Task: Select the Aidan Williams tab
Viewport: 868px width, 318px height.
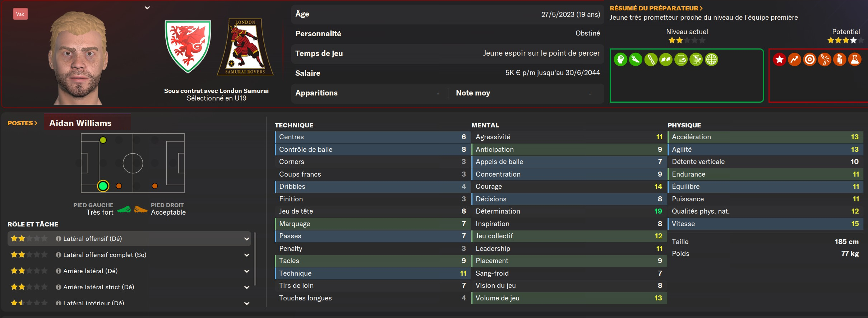Action: coord(80,123)
